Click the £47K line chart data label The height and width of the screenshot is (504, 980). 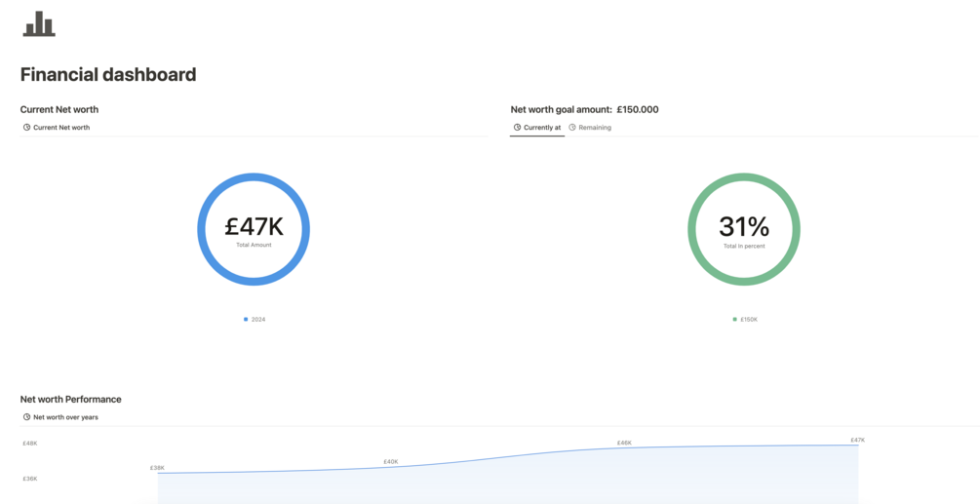(x=857, y=441)
